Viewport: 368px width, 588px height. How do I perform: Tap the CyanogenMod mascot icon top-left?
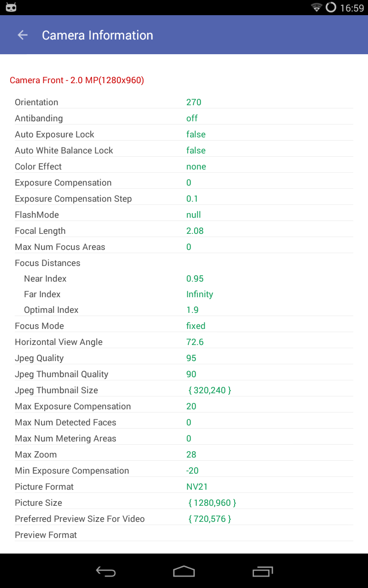10,7
